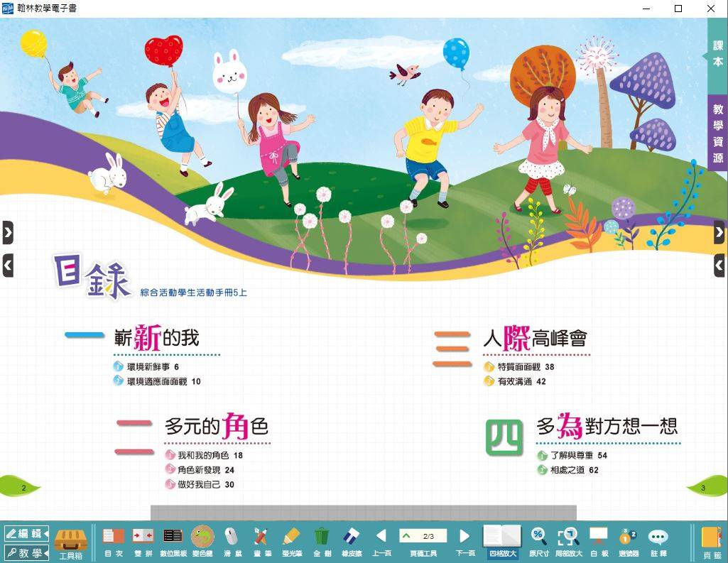The width and height of the screenshot is (728, 563).
Task: Click unit heading 嶄新的我
Action: [x=156, y=337]
